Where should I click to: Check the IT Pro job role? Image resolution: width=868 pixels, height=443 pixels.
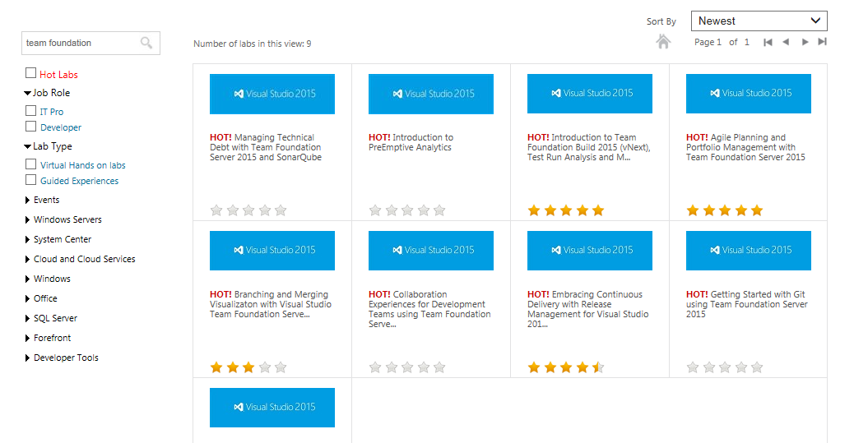pyautogui.click(x=31, y=111)
